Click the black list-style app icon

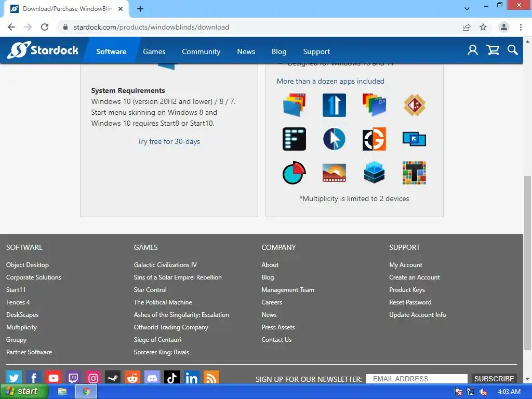[294, 139]
